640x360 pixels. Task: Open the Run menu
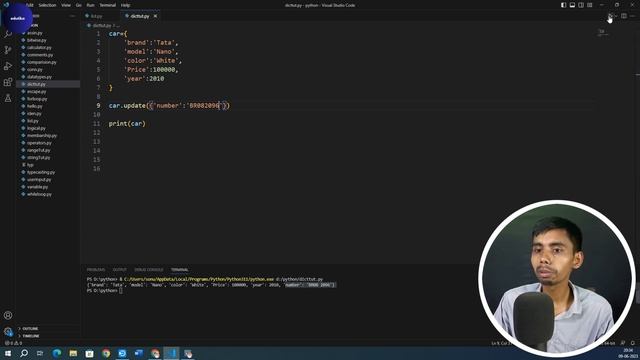tap(91, 5)
